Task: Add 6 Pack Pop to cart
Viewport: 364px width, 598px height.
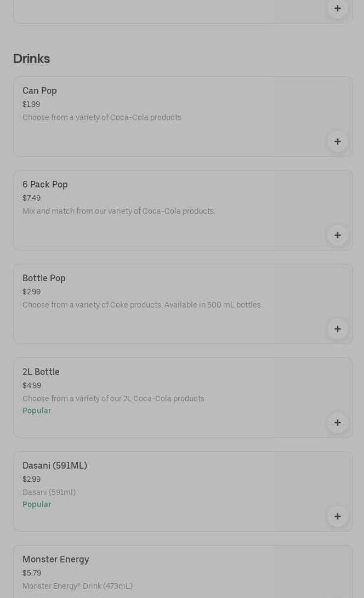Action: click(337, 235)
